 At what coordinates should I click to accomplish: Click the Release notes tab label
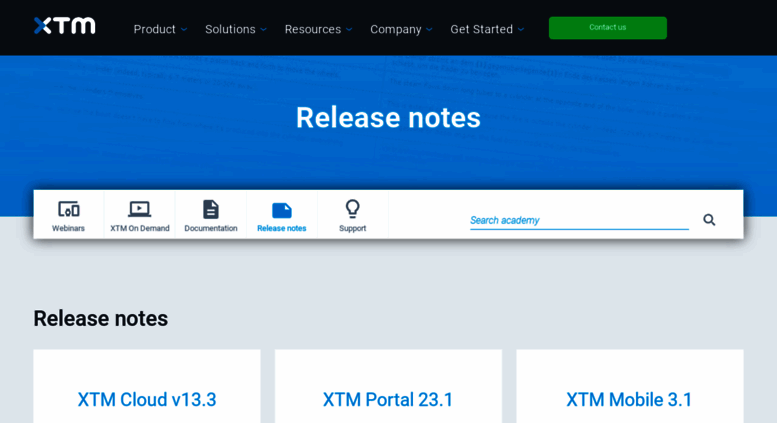point(281,228)
